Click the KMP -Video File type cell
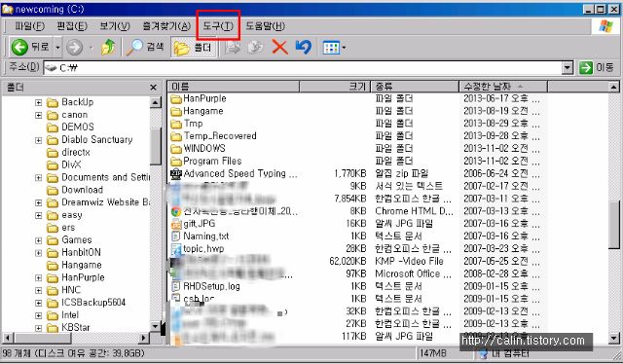Screen dimensions: 623x364 pos(409,262)
